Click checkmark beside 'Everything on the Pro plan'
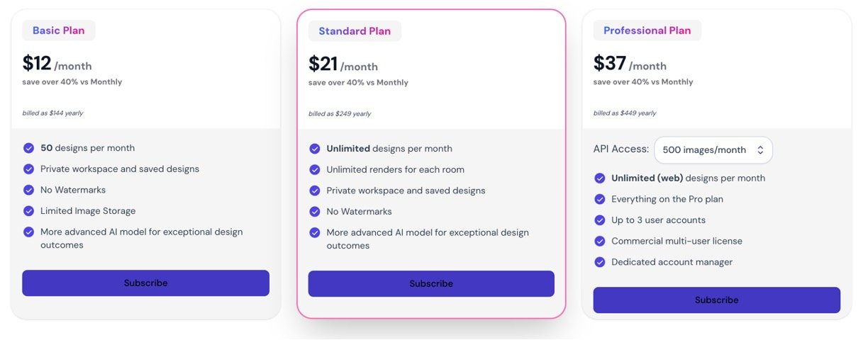868x340 pixels. tap(600, 200)
